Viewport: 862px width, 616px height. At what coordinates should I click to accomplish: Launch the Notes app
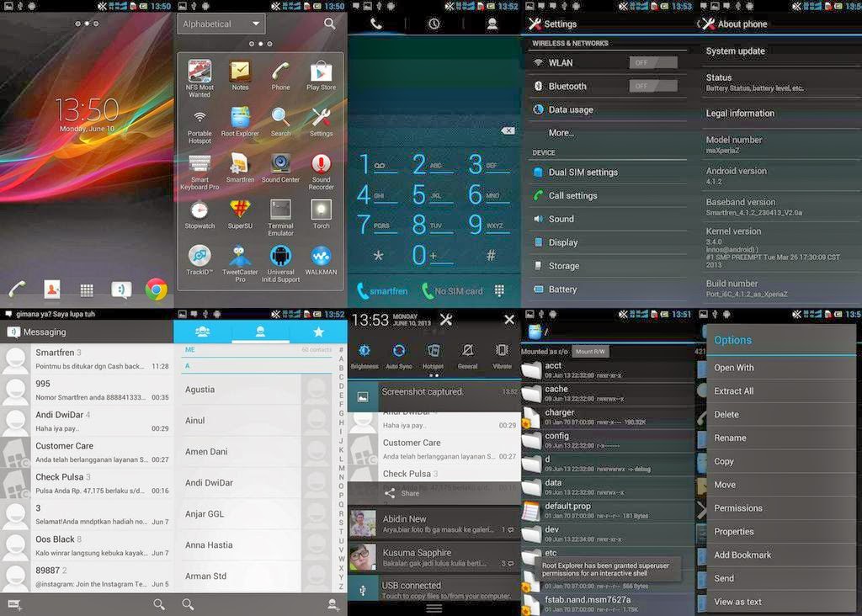point(240,75)
